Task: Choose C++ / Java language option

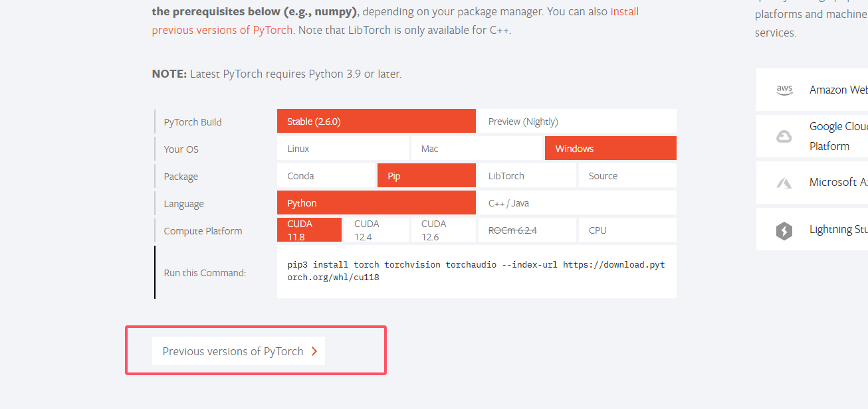Action: tap(578, 203)
